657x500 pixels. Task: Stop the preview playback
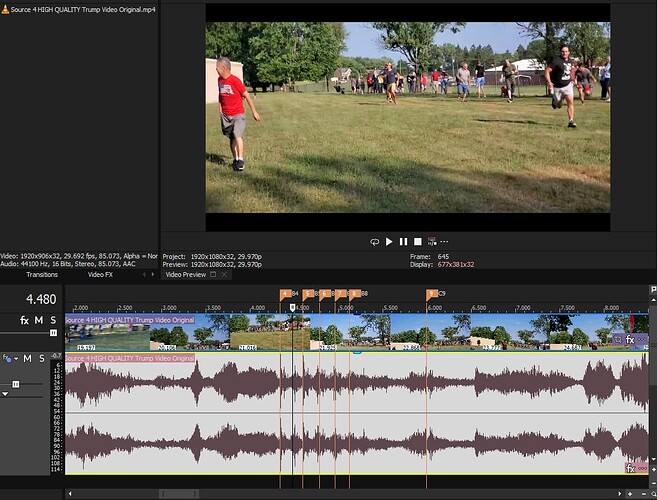[418, 241]
